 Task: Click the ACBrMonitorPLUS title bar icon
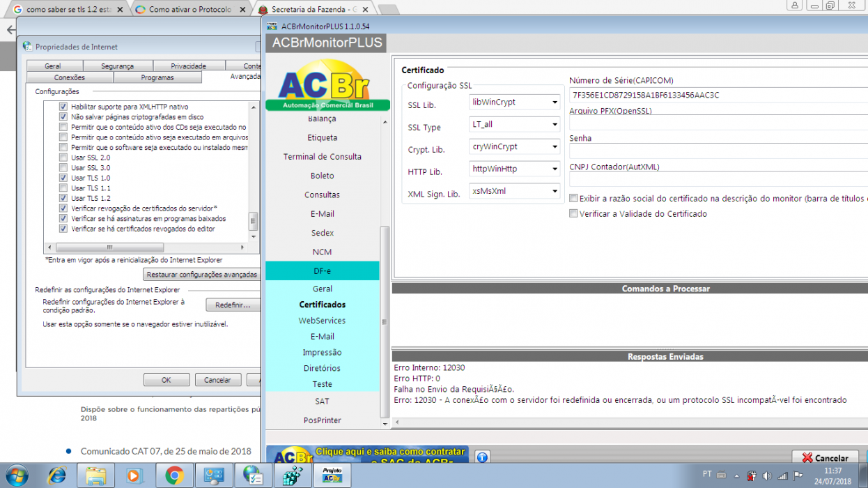pos(272,26)
